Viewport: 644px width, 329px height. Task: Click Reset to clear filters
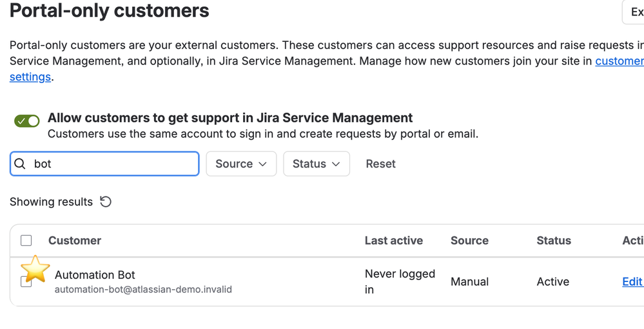pyautogui.click(x=381, y=164)
